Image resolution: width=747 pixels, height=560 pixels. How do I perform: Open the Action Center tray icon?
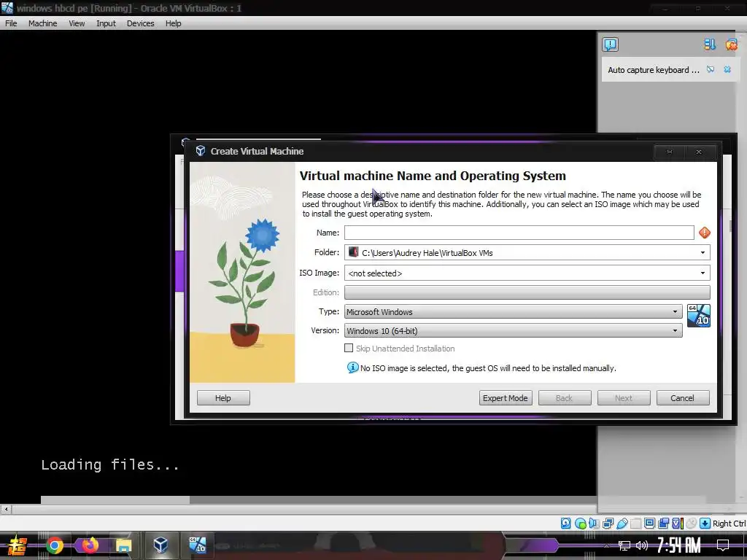723,545
